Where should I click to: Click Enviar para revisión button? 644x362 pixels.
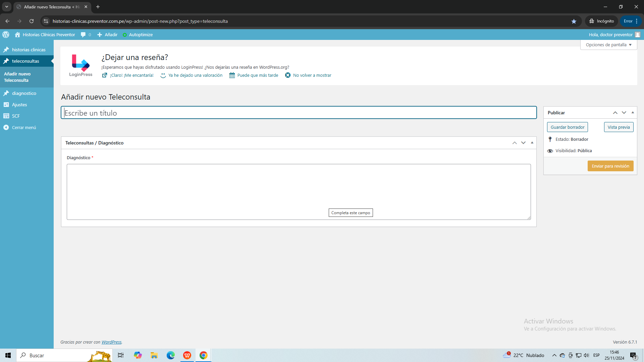(610, 166)
